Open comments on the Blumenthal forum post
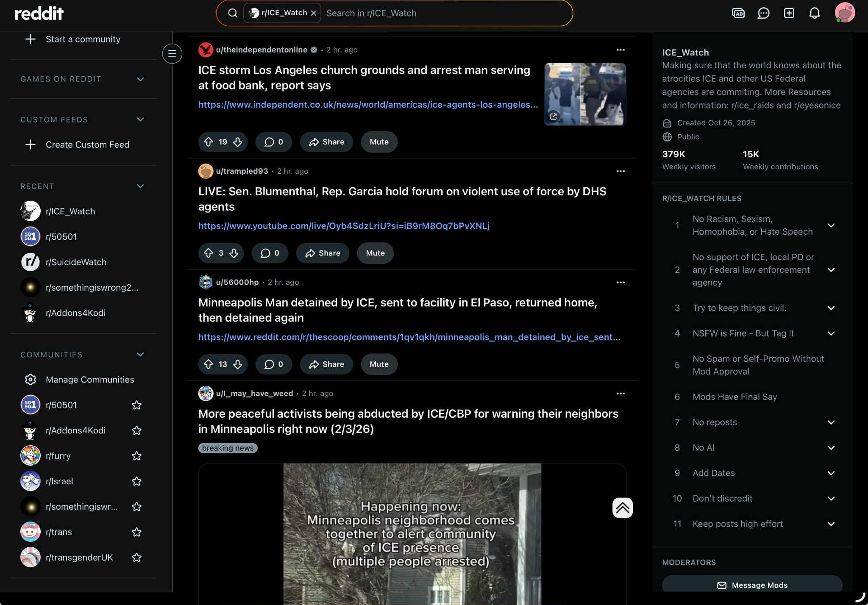 click(x=270, y=253)
